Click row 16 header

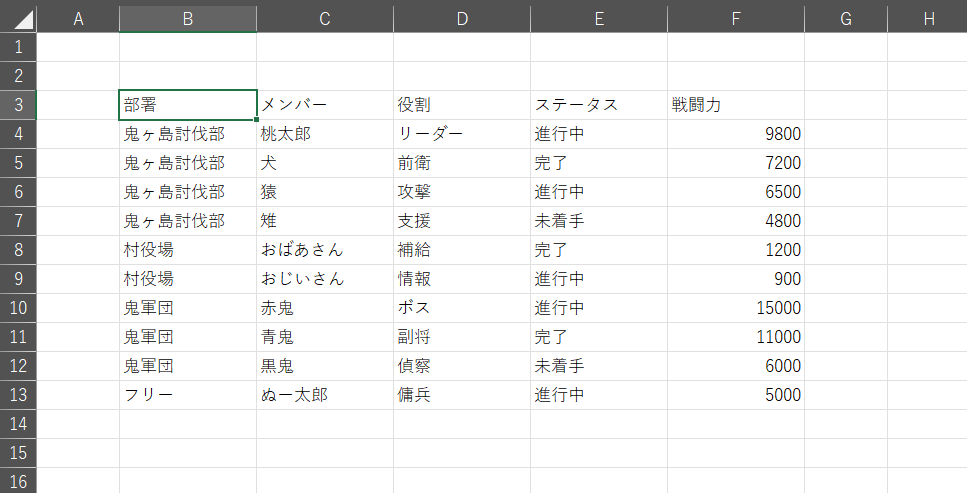click(x=18, y=482)
